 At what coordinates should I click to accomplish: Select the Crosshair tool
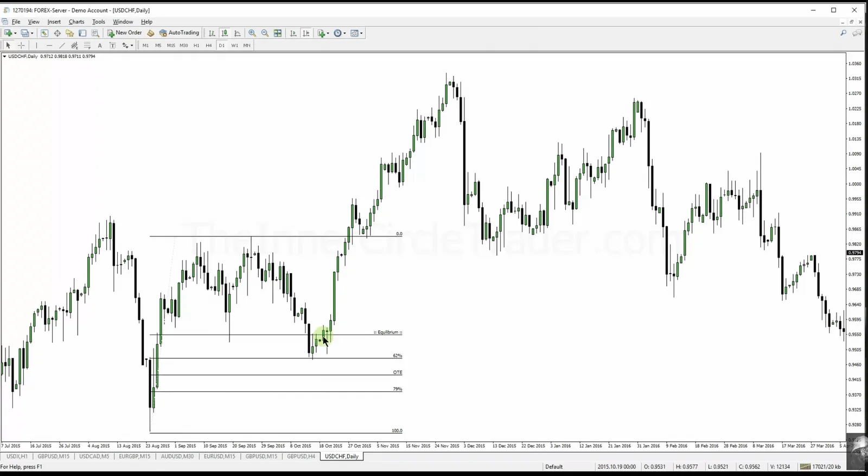[21, 46]
